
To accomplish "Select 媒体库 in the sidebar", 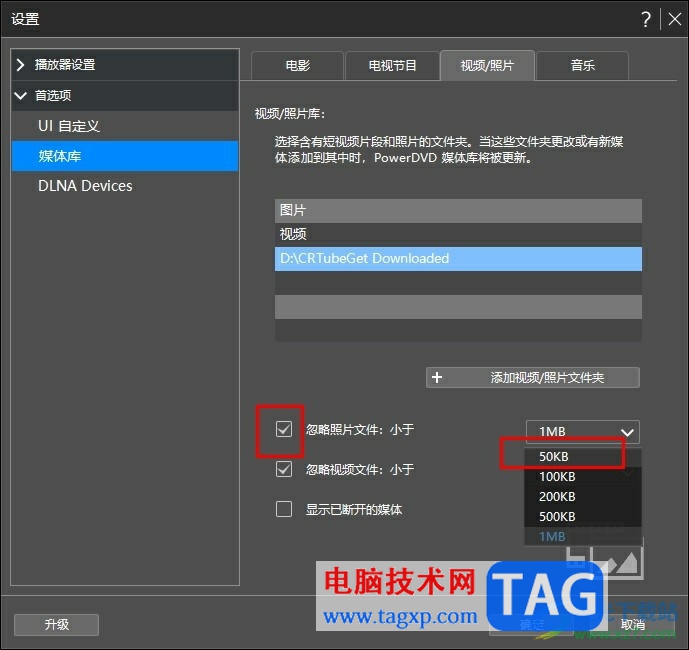I will click(125, 156).
